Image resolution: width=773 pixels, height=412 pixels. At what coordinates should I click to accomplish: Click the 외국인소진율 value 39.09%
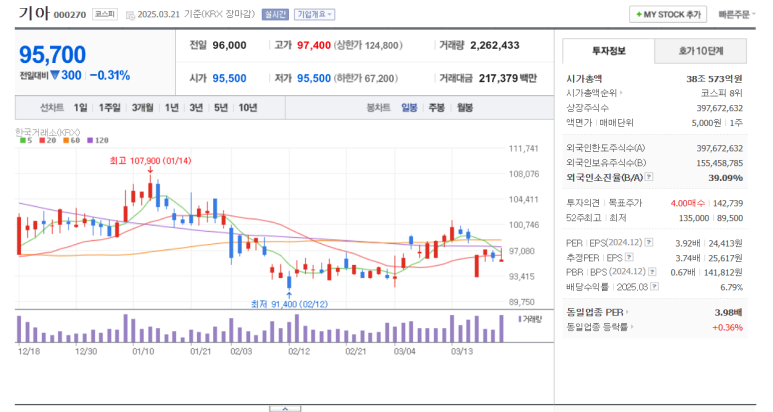point(725,177)
